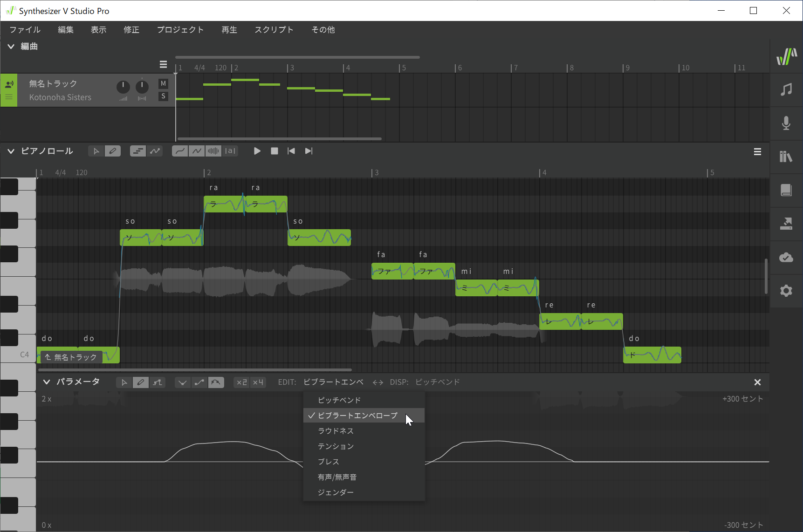The width and height of the screenshot is (803, 532).
Task: Collapse the ピアノロール panel chevron
Action: coord(11,151)
